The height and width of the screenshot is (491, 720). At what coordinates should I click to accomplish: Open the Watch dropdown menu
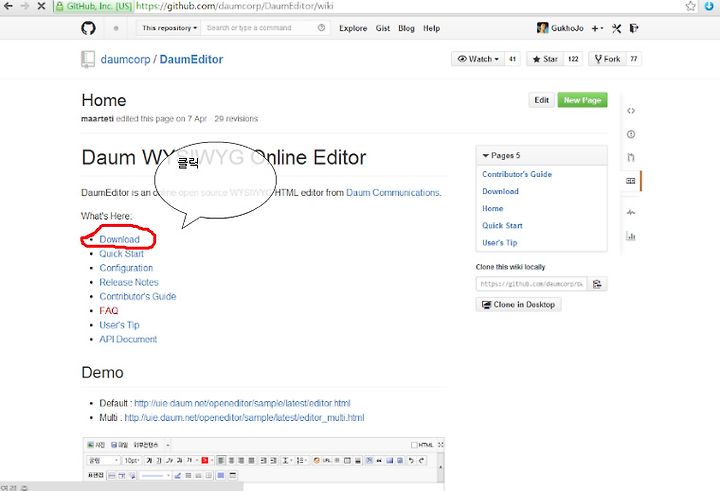(478, 59)
